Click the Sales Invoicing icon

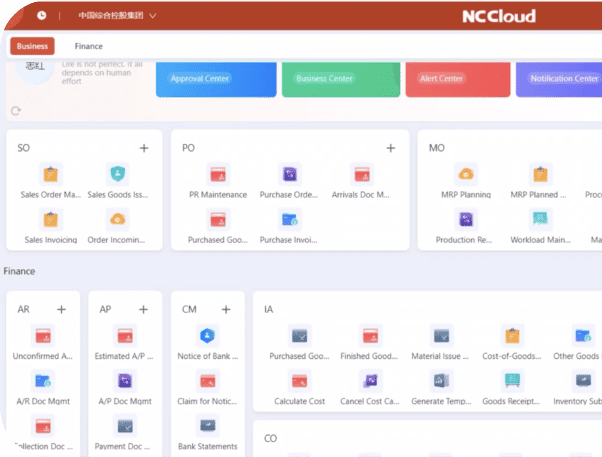click(50, 219)
